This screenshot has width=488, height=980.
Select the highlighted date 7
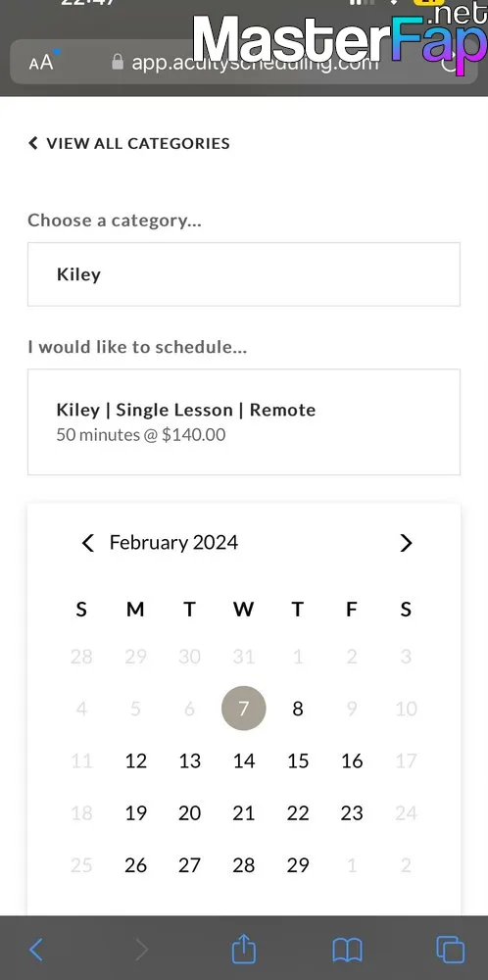[x=244, y=709]
